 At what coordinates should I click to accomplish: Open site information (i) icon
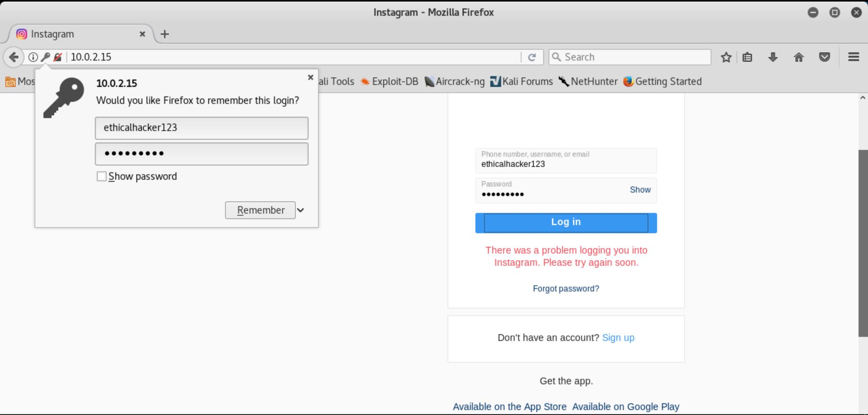[x=33, y=57]
